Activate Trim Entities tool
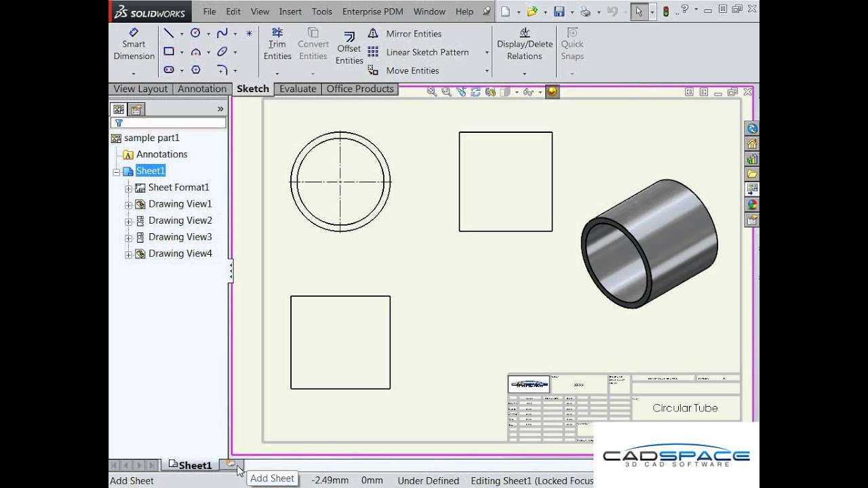This screenshot has width=868, height=488. coord(277,45)
